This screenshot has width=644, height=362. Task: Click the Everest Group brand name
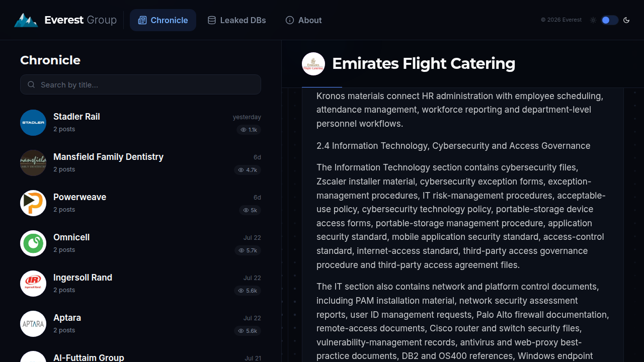pyautogui.click(x=80, y=20)
